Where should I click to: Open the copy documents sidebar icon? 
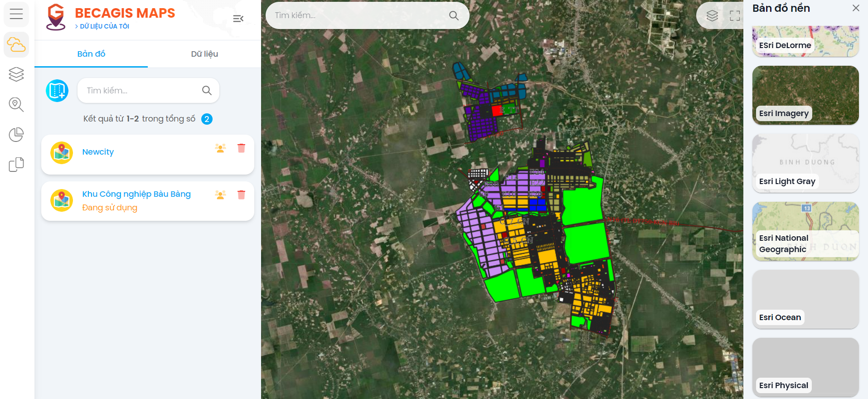[x=16, y=165]
